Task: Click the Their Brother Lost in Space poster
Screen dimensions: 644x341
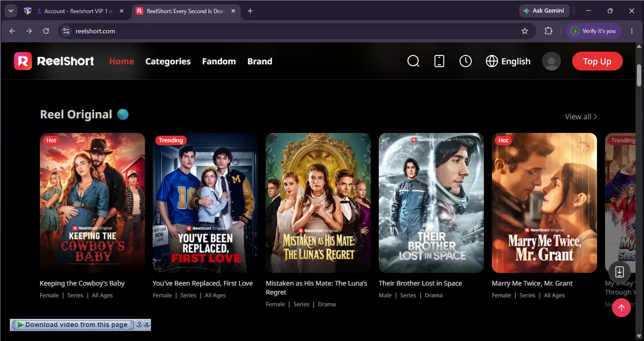Action: click(431, 203)
